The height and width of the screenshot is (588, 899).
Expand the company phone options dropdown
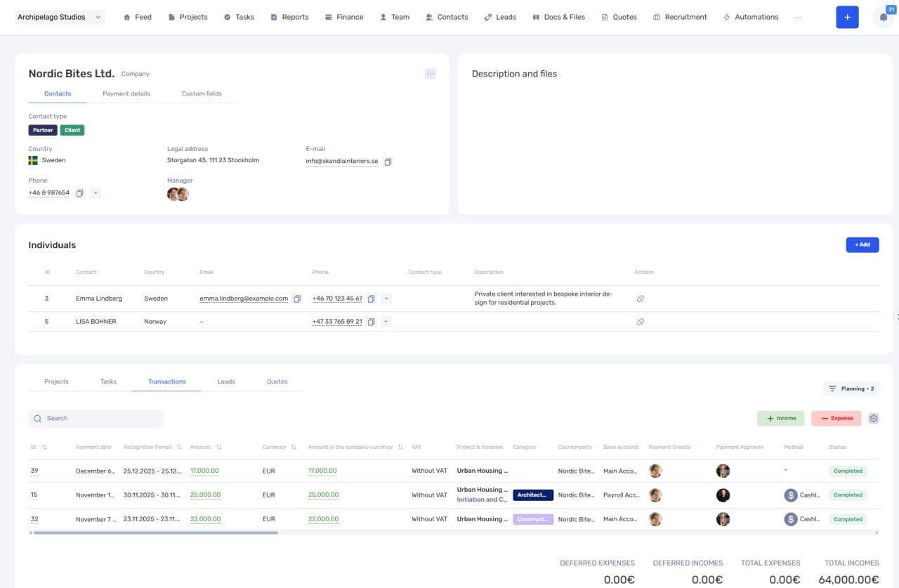tap(96, 193)
